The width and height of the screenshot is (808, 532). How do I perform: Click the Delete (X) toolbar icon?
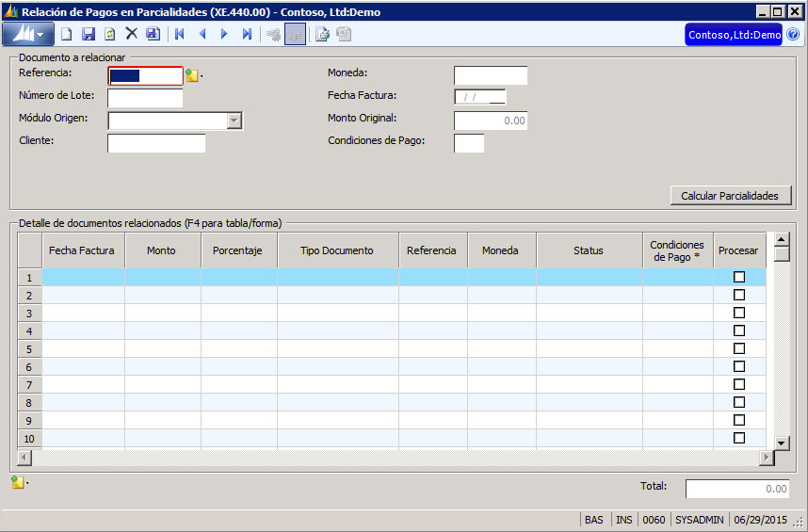tap(132, 34)
